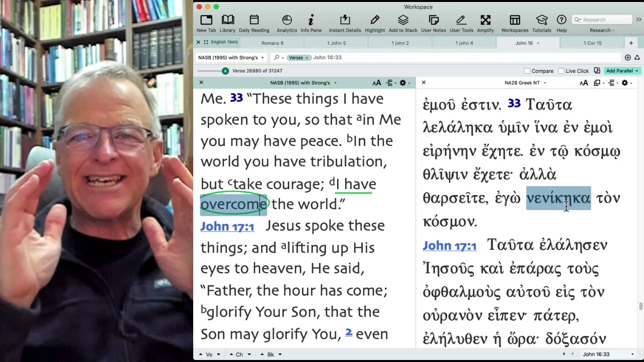Open a New Tab from toolbar
Viewport: 644px width, 362px height.
pyautogui.click(x=206, y=24)
